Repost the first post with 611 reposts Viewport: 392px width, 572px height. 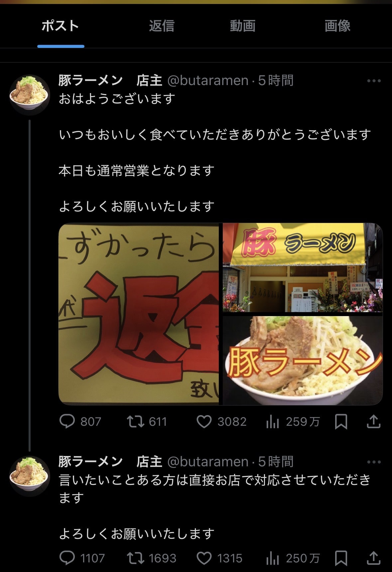point(147,422)
